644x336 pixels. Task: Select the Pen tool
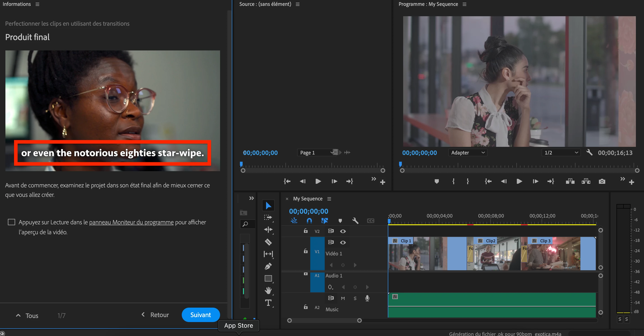[268, 266]
